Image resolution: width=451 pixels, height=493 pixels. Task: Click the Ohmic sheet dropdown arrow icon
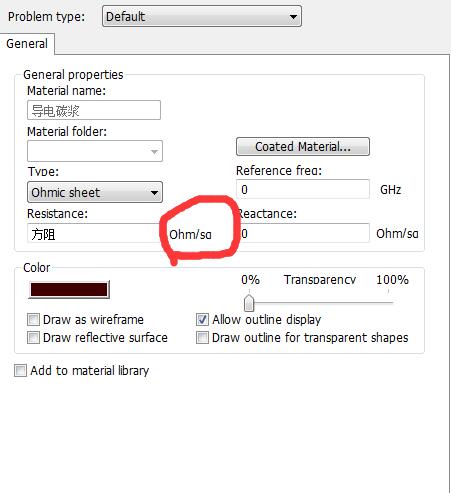tap(154, 193)
